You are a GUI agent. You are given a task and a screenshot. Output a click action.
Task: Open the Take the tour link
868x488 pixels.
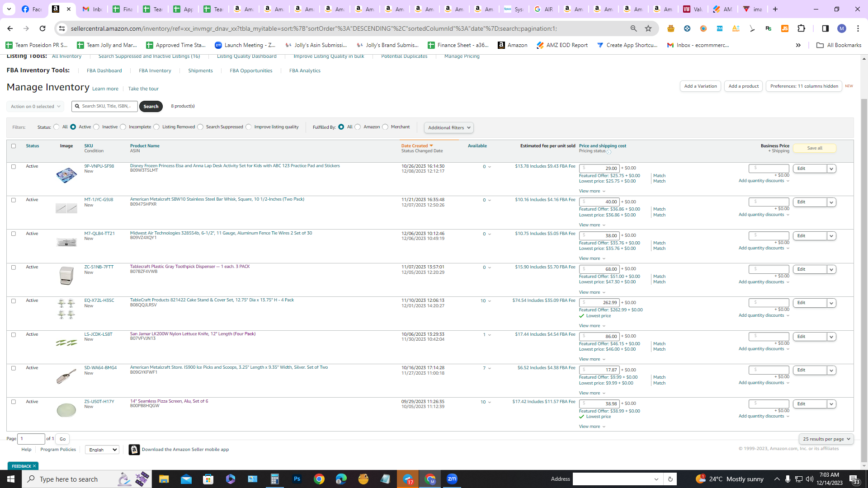(x=143, y=89)
